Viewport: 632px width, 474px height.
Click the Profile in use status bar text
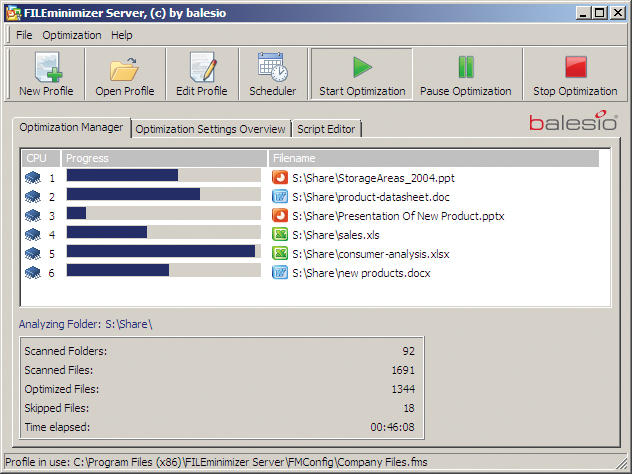216,462
